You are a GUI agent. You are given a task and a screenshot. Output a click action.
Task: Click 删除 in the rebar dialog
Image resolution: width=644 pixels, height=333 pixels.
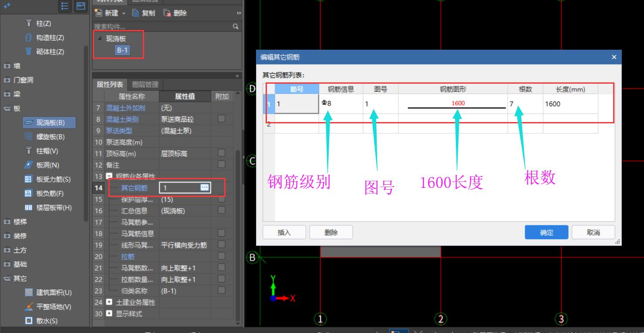[331, 232]
